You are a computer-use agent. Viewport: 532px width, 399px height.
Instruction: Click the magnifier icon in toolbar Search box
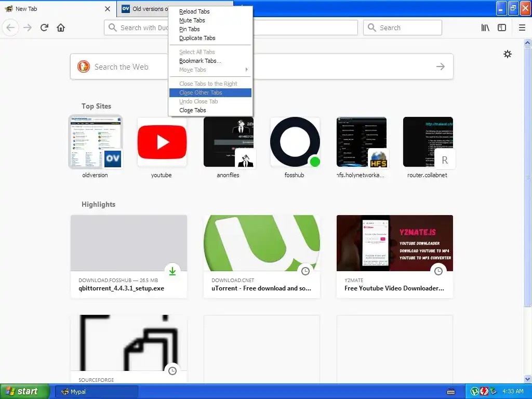point(372,28)
